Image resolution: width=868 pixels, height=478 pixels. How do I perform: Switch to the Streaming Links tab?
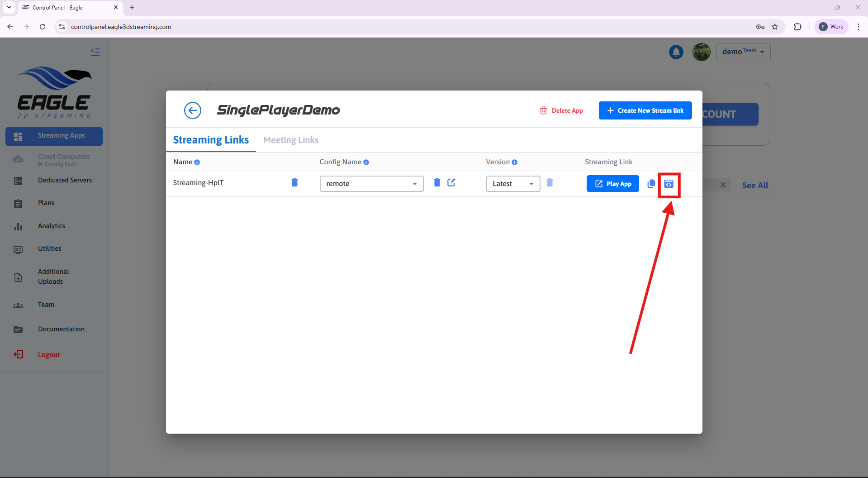(211, 140)
